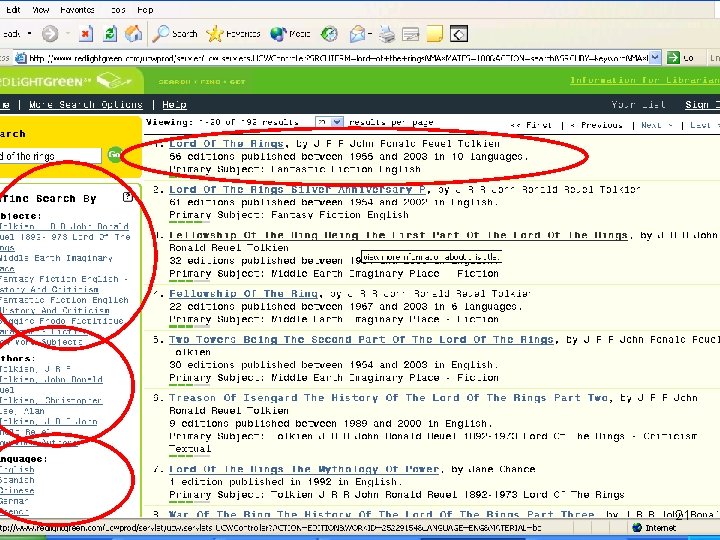Open the results per page dropdown
Image resolution: width=720 pixels, height=540 pixels.
pos(329,122)
